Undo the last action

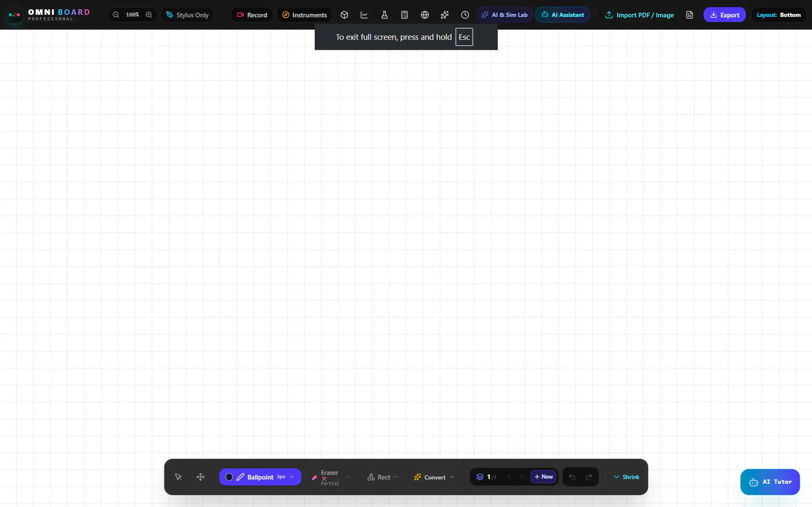tap(572, 477)
